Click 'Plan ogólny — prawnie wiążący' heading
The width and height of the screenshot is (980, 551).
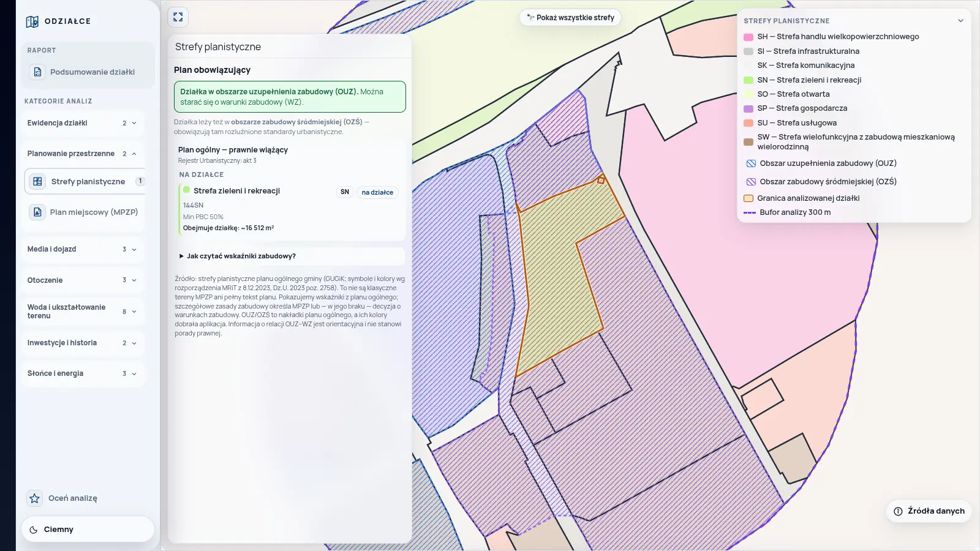[x=233, y=149]
